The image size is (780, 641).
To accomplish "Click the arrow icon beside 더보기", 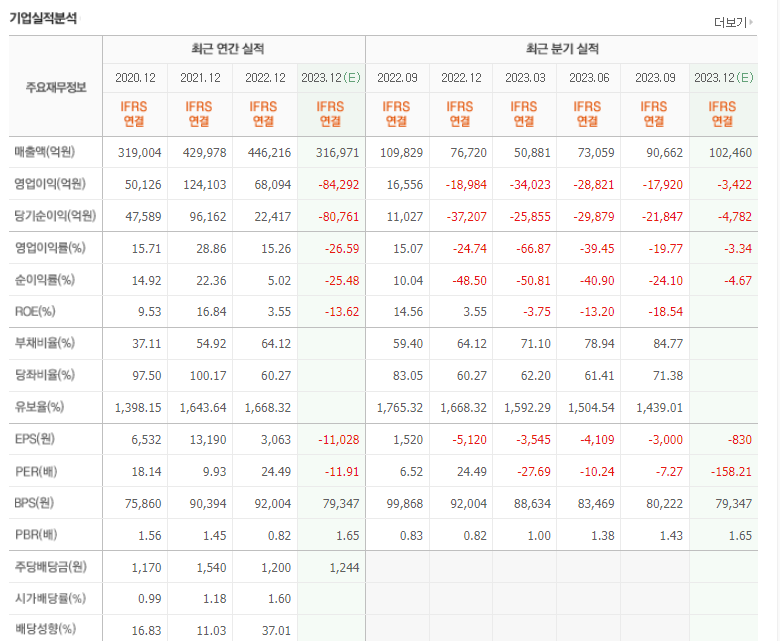I will pyautogui.click(x=751, y=22).
